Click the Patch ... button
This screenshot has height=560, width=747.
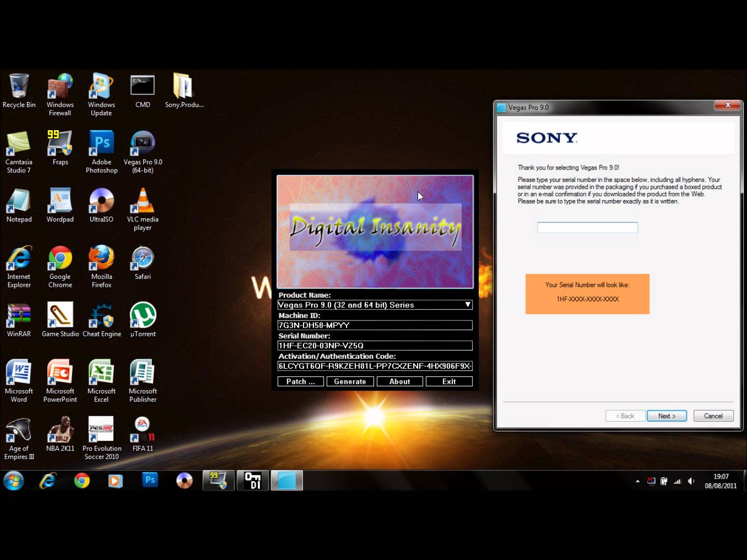(300, 382)
